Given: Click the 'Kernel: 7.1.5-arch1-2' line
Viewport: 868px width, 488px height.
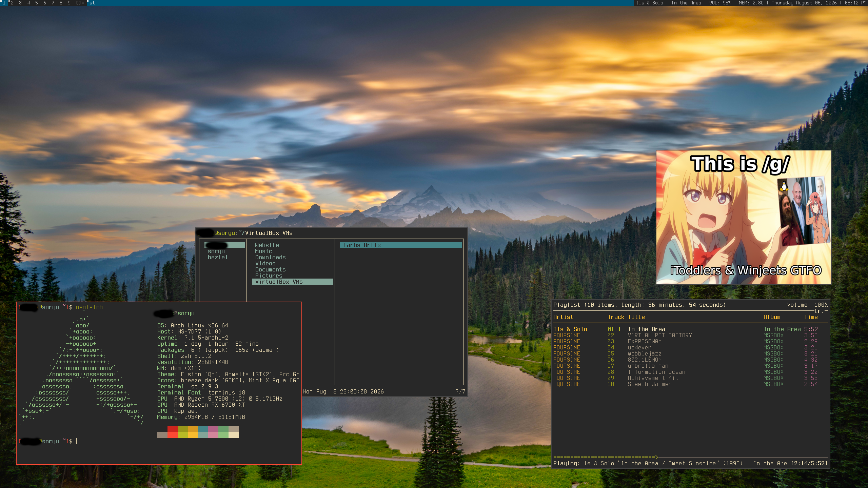Looking at the screenshot, I should 193,338.
